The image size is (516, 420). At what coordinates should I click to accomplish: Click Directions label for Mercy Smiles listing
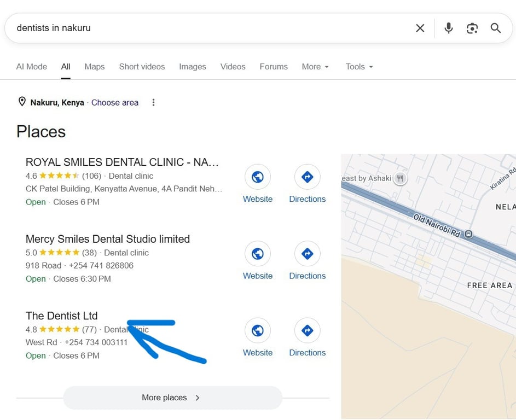coord(308,276)
